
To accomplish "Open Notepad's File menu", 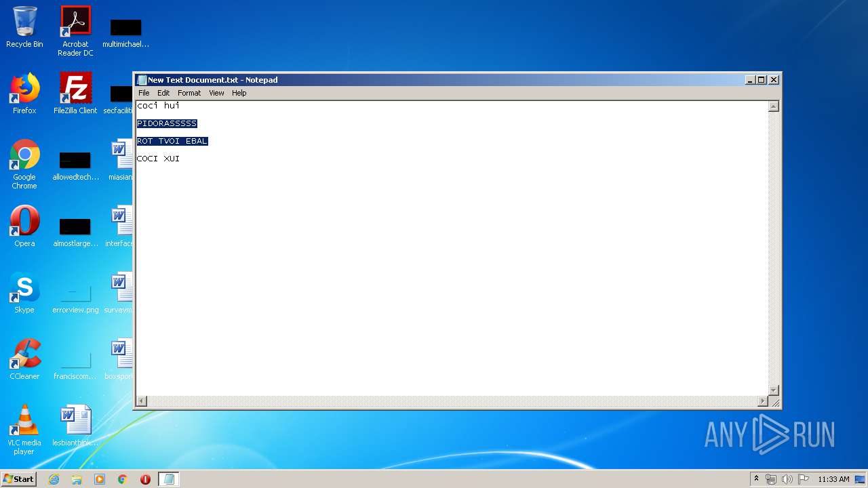I will (x=144, y=93).
